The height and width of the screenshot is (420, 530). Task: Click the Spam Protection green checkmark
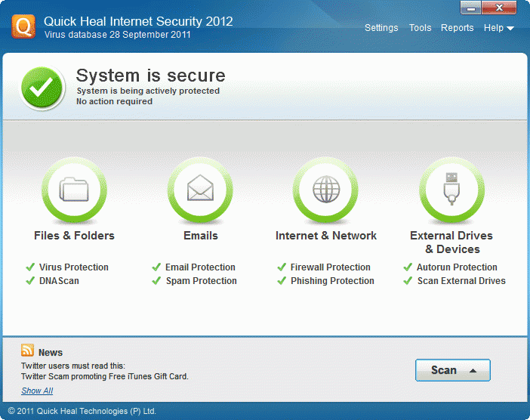point(156,281)
